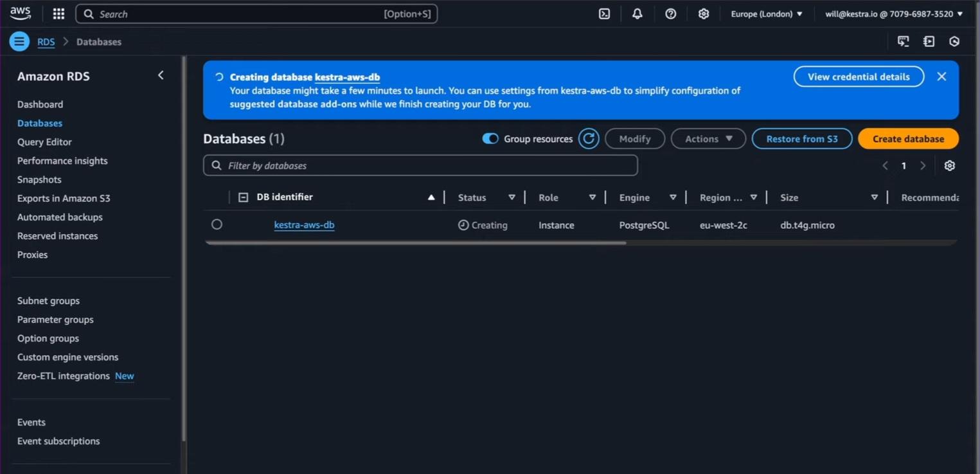Refresh the databases list

[x=589, y=139]
